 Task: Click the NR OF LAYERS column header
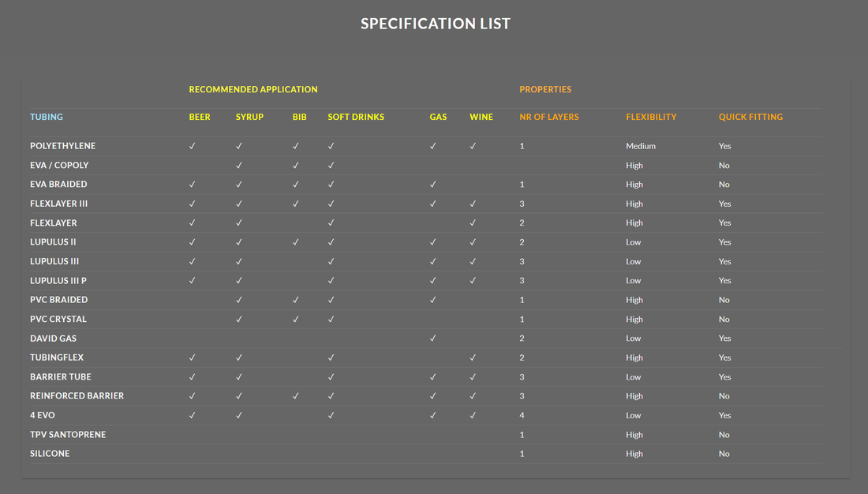tap(549, 117)
